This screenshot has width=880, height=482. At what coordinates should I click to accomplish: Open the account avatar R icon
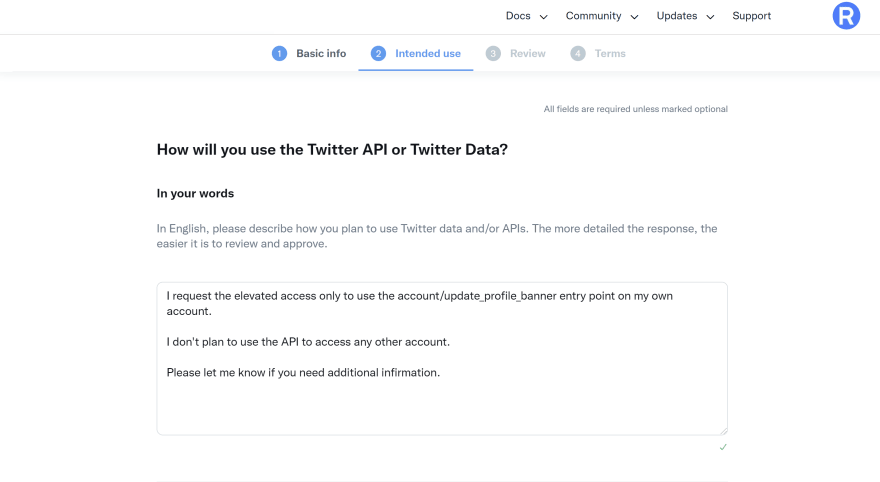(846, 16)
